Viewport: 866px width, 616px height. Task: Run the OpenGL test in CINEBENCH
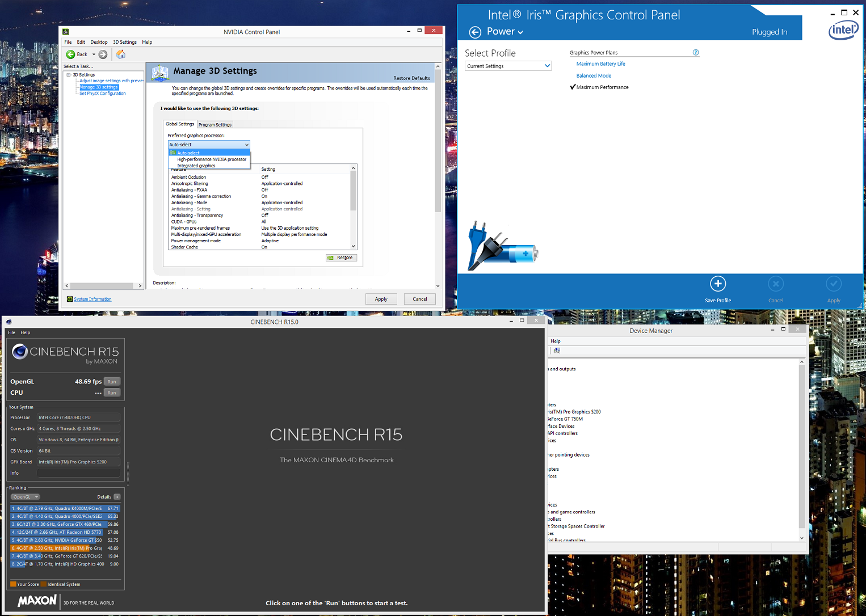click(x=112, y=382)
